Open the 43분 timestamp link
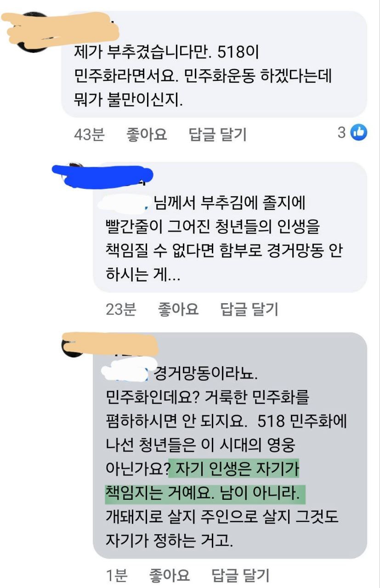The image size is (380, 588). pyautogui.click(x=89, y=135)
